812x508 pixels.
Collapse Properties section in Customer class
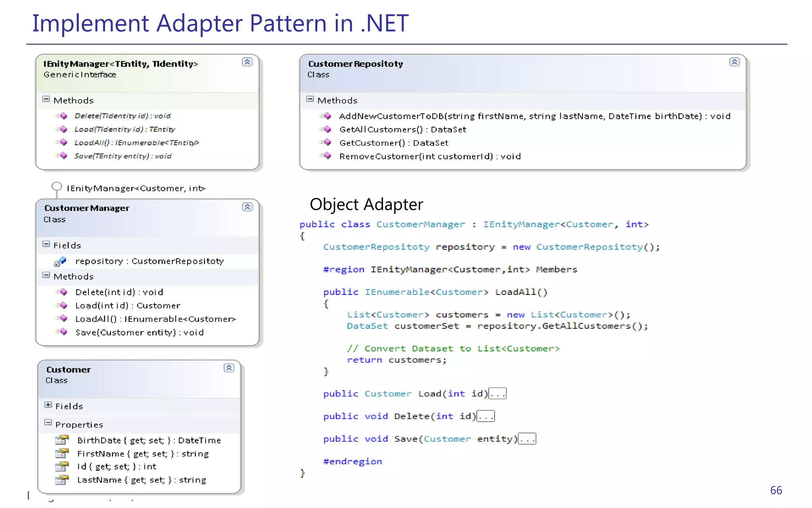click(48, 423)
